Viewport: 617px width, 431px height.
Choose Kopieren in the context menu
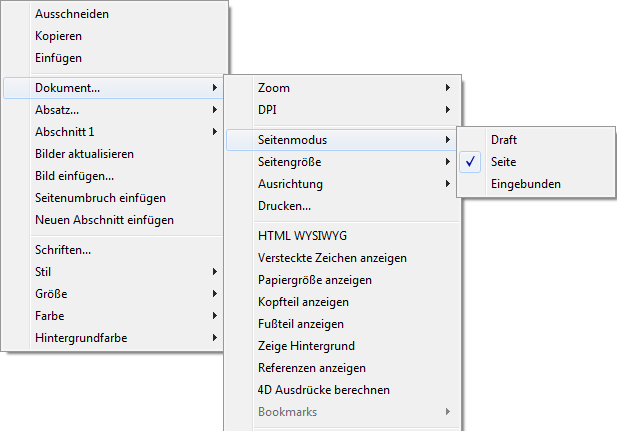pos(58,36)
